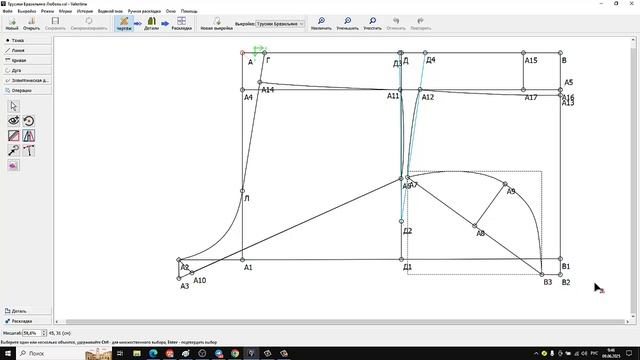Select the pink tool in Операции
This screenshot has width=640, height=360.
13,166
